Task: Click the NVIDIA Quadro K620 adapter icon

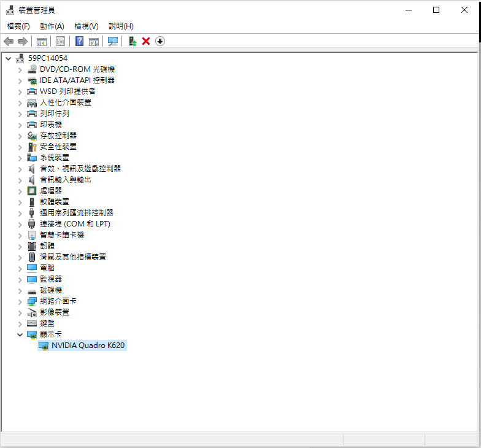Action: pyautogui.click(x=44, y=346)
